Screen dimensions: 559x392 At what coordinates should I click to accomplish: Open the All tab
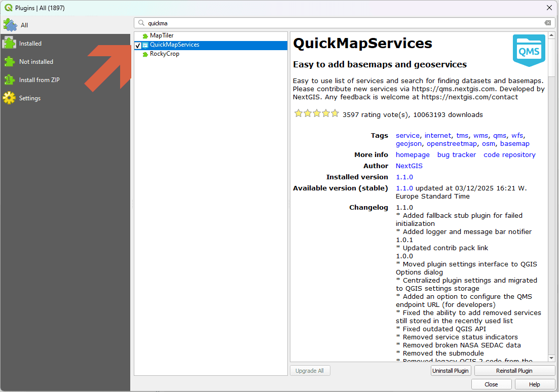(65, 25)
